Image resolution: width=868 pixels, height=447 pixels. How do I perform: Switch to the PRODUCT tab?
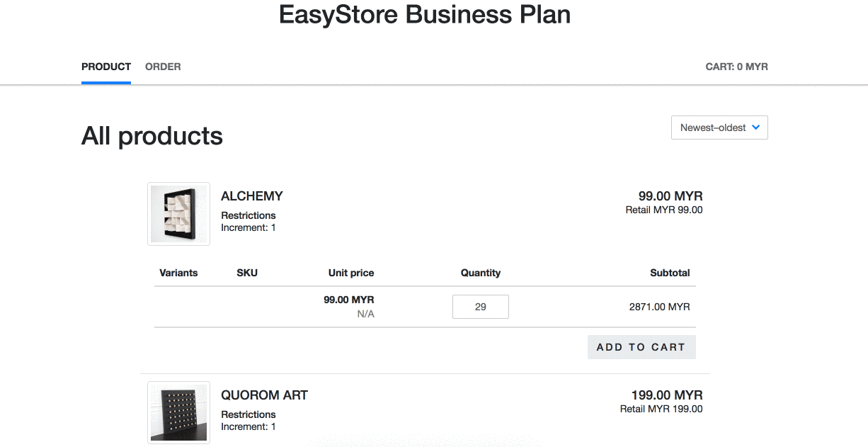106,67
